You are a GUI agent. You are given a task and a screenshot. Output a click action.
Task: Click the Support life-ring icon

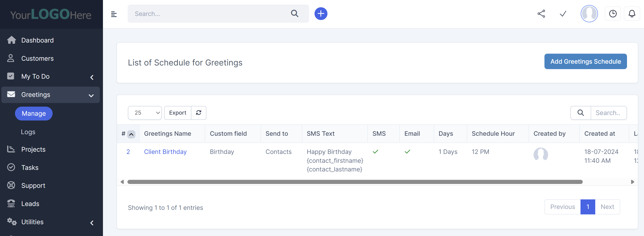click(x=11, y=185)
